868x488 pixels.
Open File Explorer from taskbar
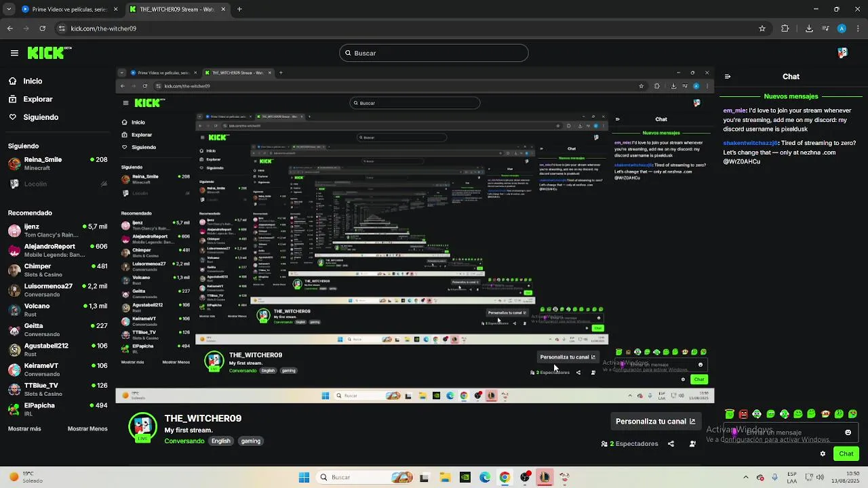(x=445, y=477)
